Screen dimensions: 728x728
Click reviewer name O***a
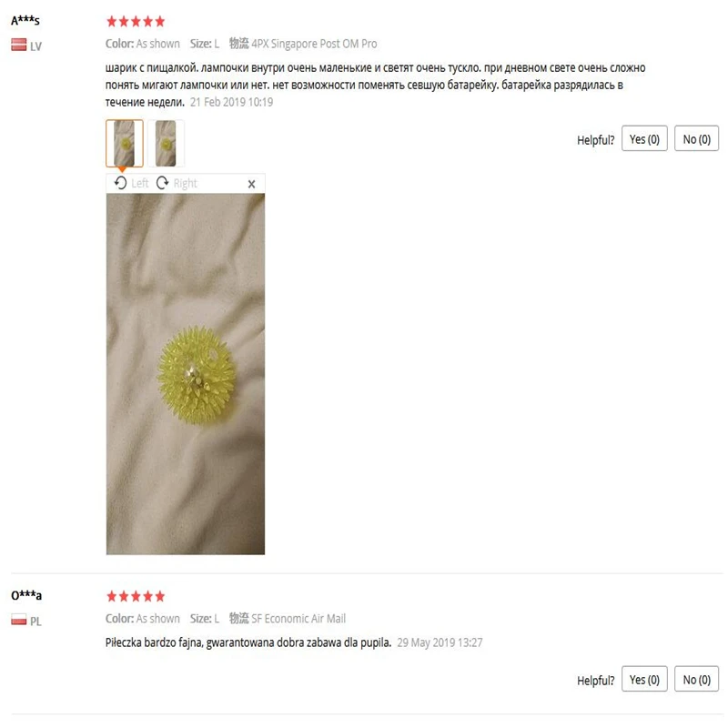point(26,595)
